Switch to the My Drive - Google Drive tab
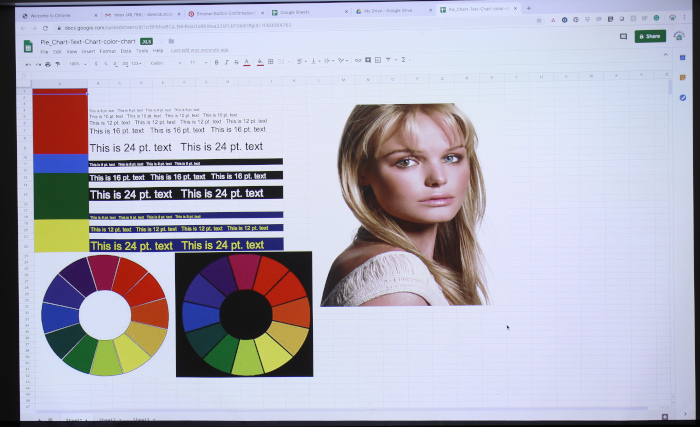700x427 pixels. click(395, 11)
